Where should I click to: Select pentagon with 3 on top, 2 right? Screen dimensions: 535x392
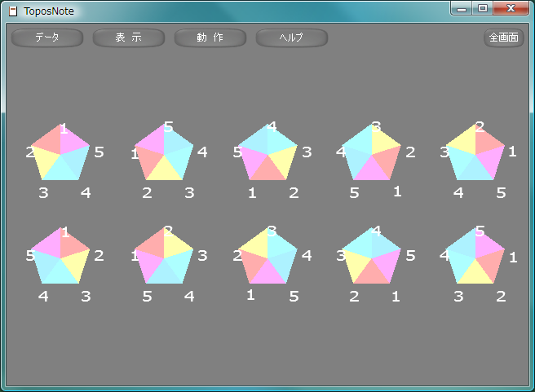(372, 152)
